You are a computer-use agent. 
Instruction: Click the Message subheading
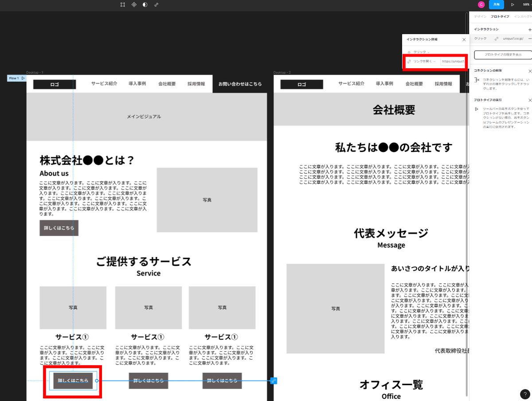(391, 245)
